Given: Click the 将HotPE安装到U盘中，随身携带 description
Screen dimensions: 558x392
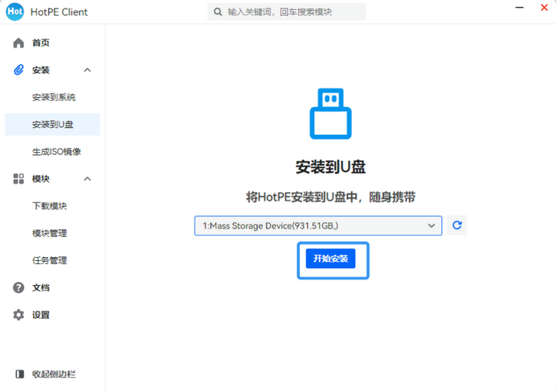Looking at the screenshot, I should click(x=331, y=197).
